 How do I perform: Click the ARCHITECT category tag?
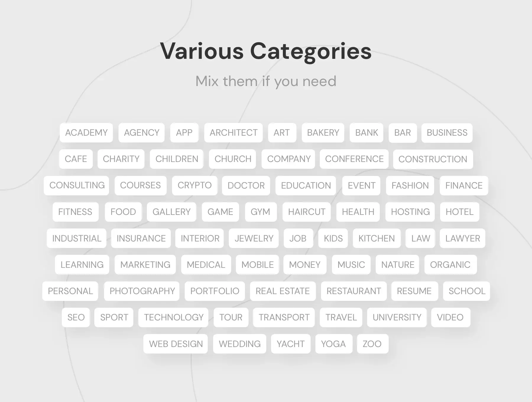coord(233,133)
